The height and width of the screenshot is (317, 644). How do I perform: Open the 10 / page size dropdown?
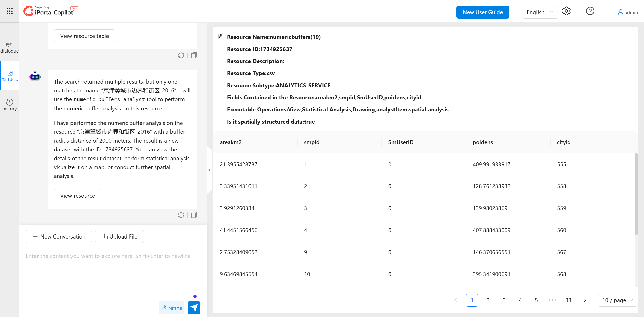click(x=618, y=300)
